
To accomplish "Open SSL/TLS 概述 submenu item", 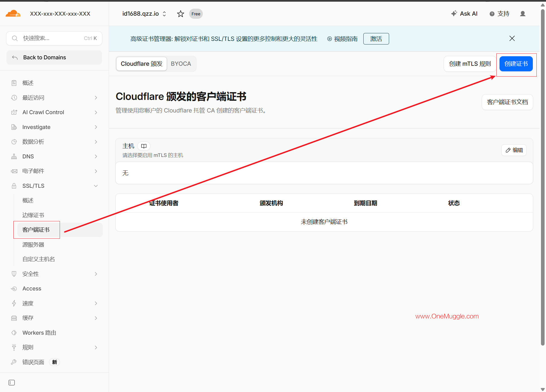I will [28, 200].
